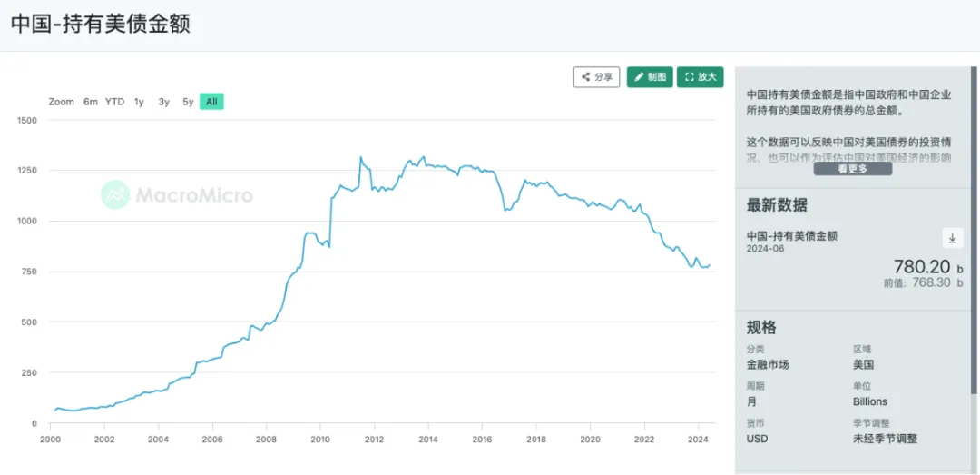
Task: Expand description with 看更多
Action: point(853,168)
